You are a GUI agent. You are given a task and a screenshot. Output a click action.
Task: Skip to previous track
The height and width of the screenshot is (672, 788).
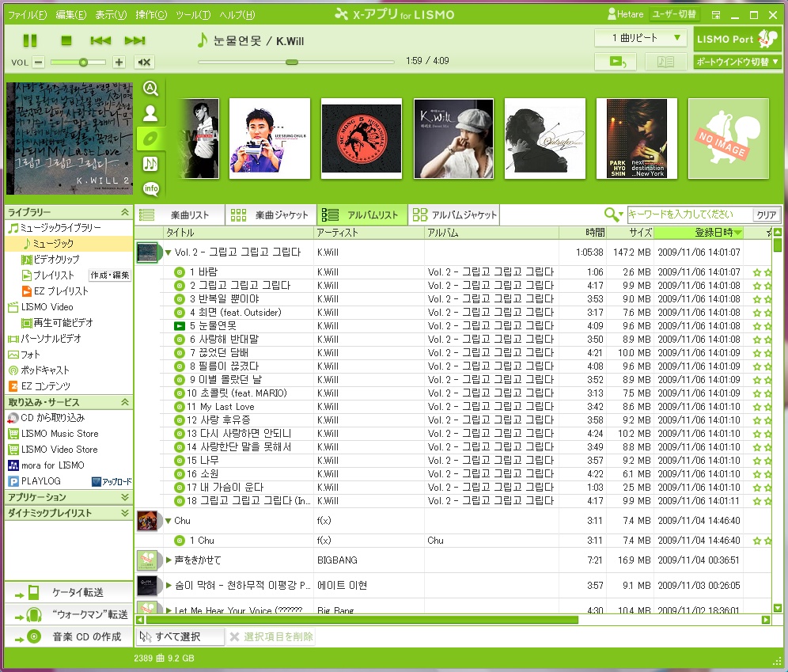tap(100, 40)
